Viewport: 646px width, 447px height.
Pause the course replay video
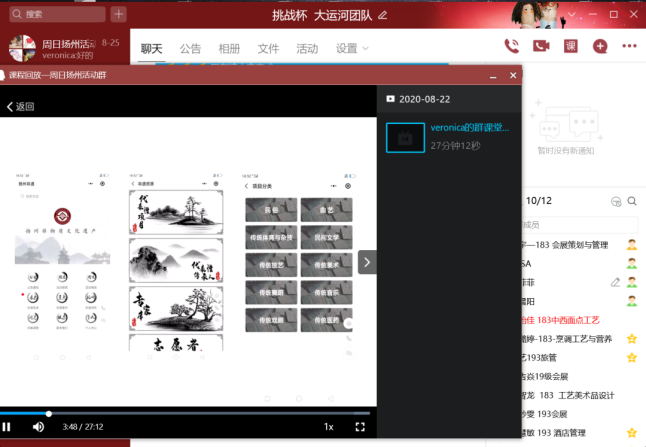pos(7,427)
